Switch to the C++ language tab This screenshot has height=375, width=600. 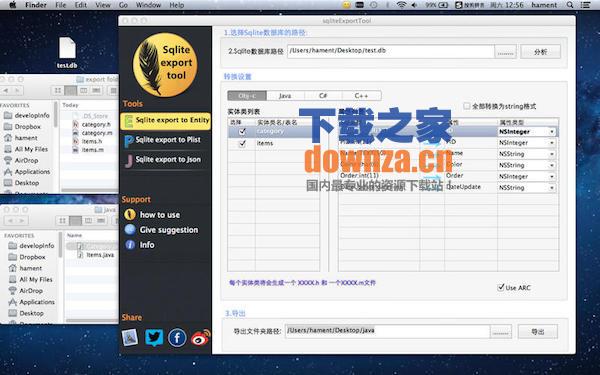[361, 96]
